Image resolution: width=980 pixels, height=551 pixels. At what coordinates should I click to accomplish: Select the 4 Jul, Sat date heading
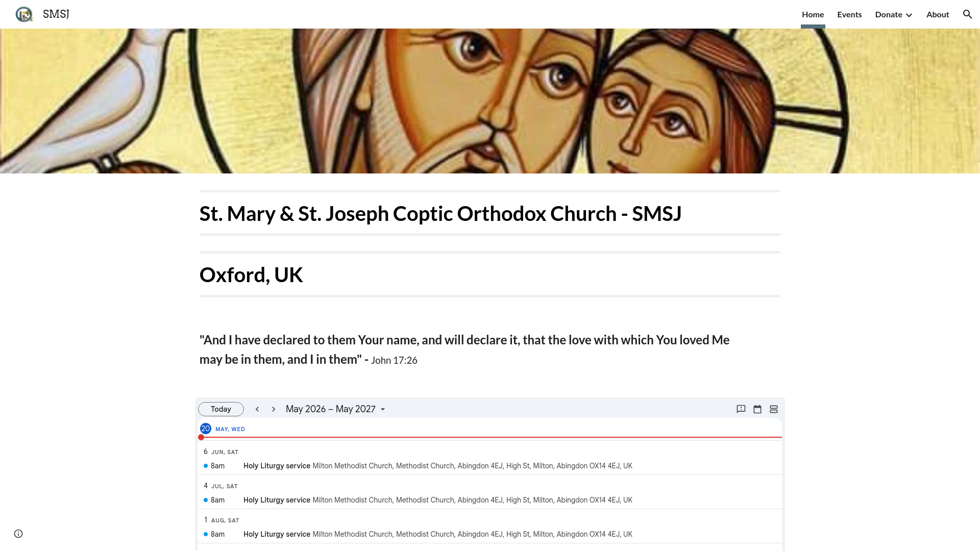(220, 486)
